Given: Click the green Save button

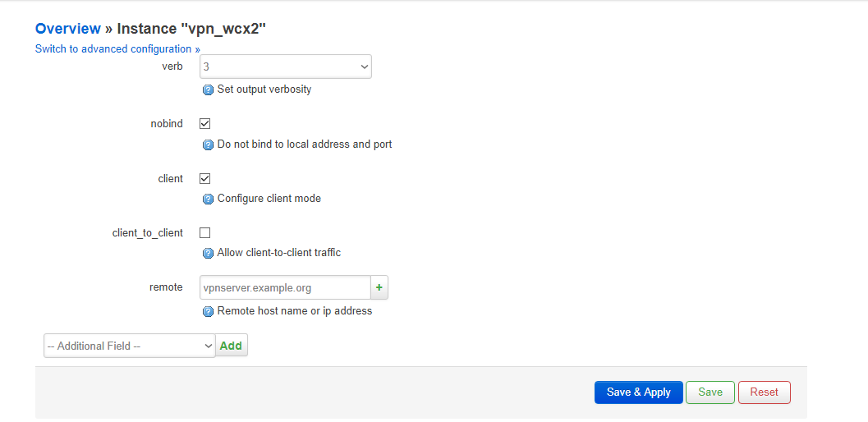Looking at the screenshot, I should click(x=710, y=392).
